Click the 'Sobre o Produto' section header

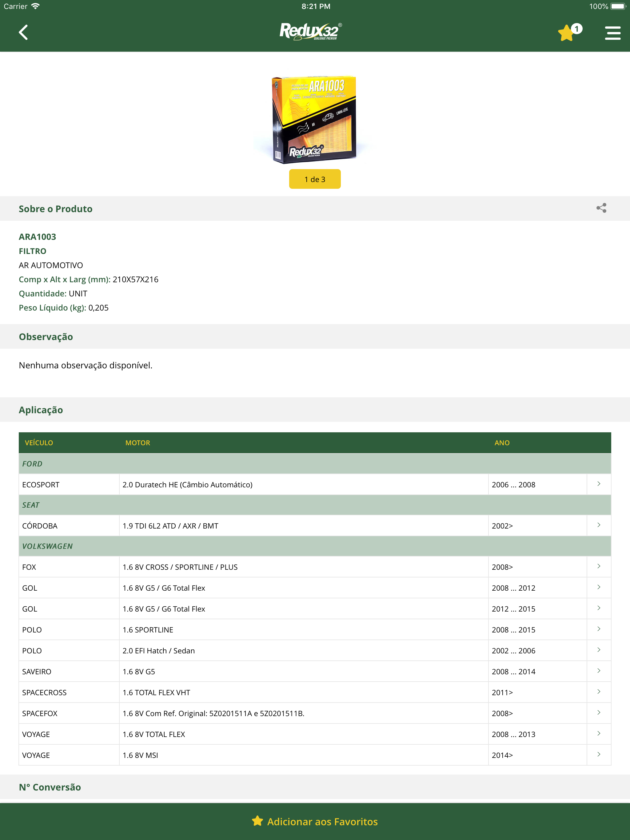315,208
